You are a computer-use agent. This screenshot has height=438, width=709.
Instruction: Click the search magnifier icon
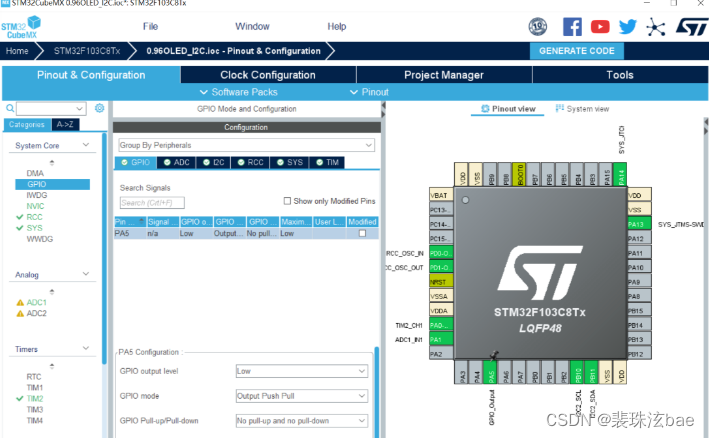pyautogui.click(x=9, y=108)
